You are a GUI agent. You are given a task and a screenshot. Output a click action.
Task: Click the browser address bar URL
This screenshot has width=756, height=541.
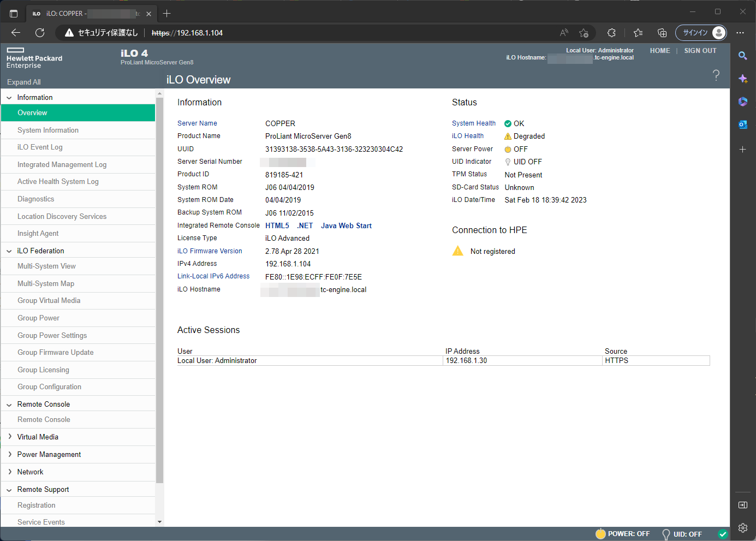click(187, 33)
